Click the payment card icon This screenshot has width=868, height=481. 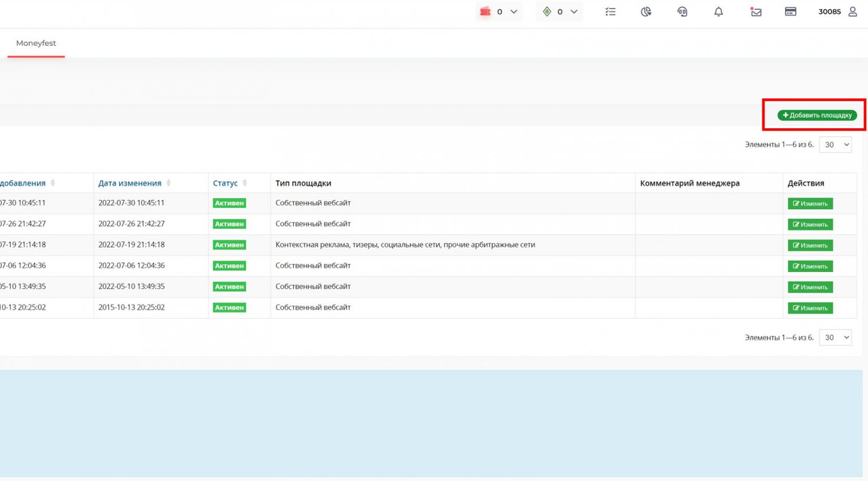791,12
